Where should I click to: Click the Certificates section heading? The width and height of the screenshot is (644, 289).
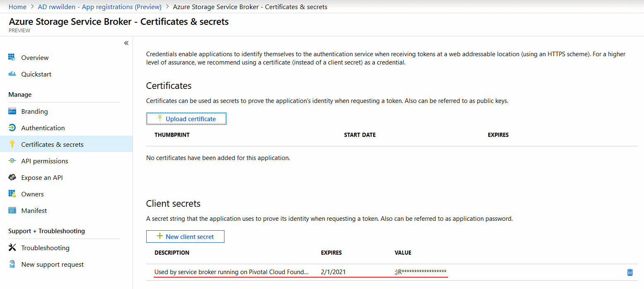point(169,86)
